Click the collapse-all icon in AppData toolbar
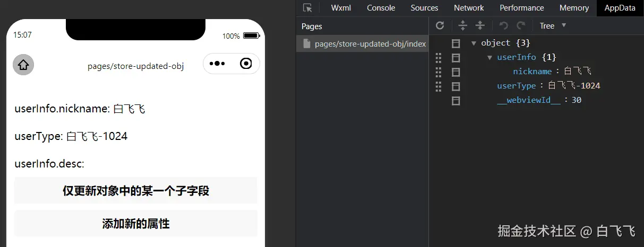 pos(480,25)
